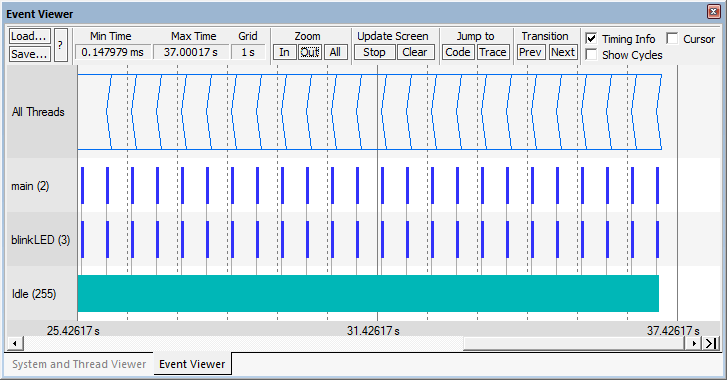Click the 37.42617 s time label
727x380 pixels.
[673, 330]
